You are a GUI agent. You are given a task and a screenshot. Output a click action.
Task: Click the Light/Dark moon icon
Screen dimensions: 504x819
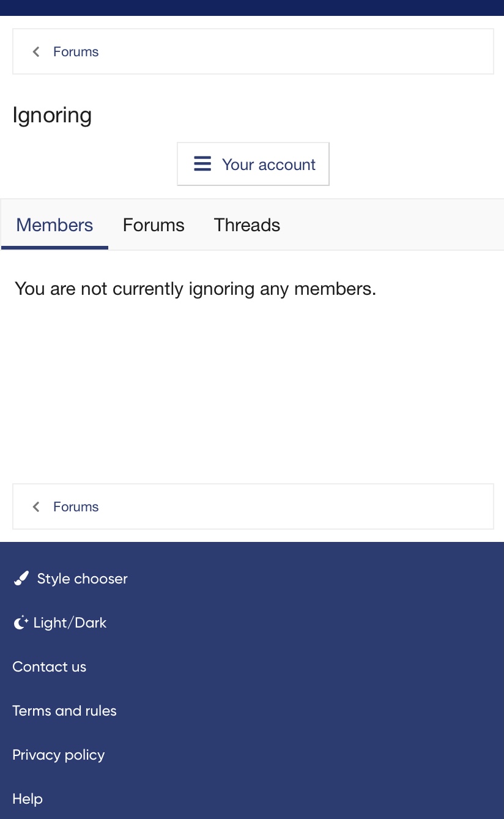21,623
